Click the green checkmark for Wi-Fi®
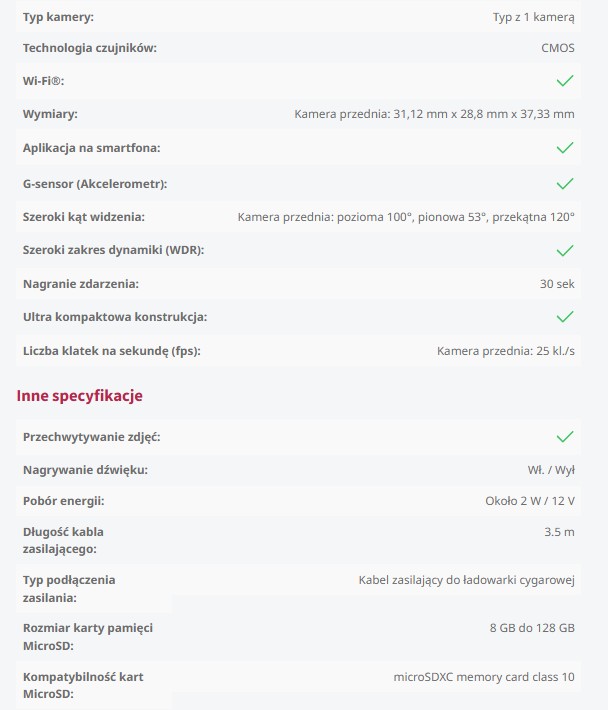Viewport: 608px width, 710px height. coord(565,81)
